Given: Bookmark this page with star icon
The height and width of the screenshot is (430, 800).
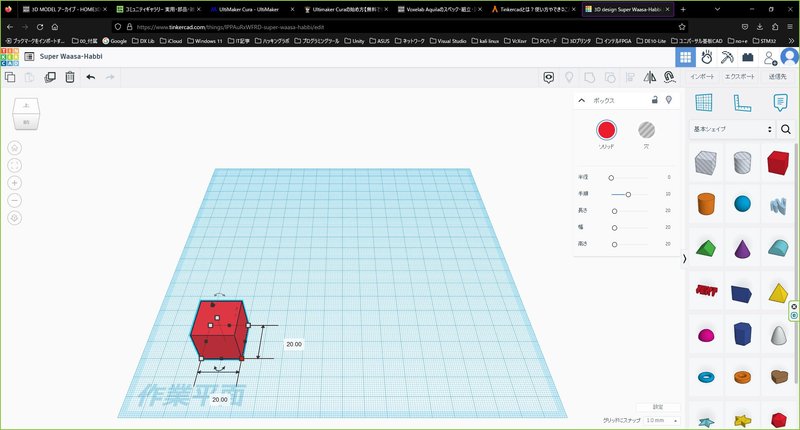Looking at the screenshot, I should [x=682, y=27].
